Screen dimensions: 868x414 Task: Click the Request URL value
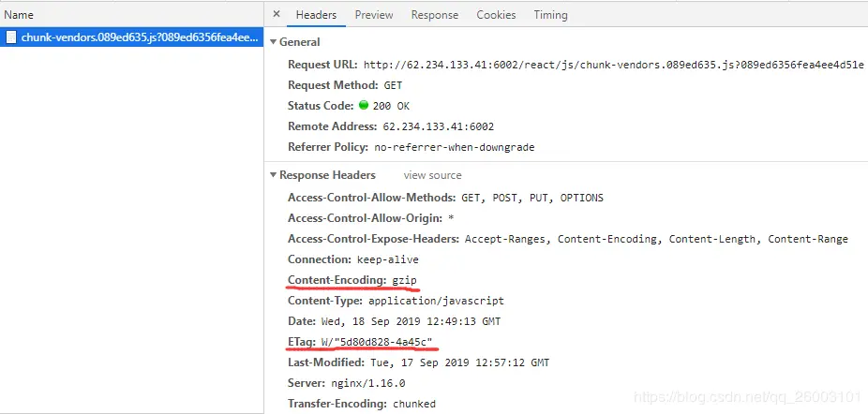point(613,65)
